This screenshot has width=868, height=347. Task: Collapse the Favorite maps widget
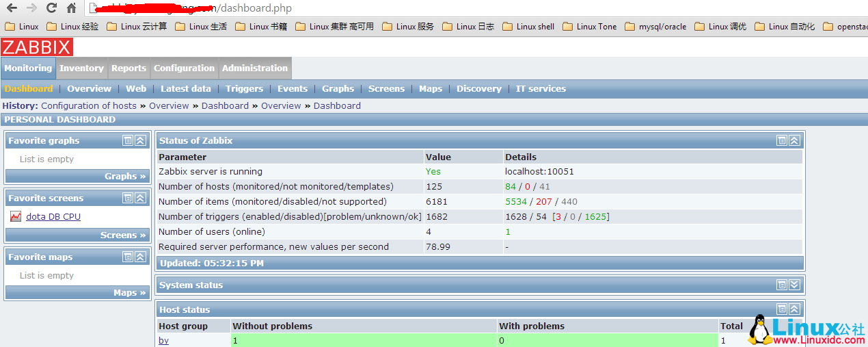tap(140, 257)
